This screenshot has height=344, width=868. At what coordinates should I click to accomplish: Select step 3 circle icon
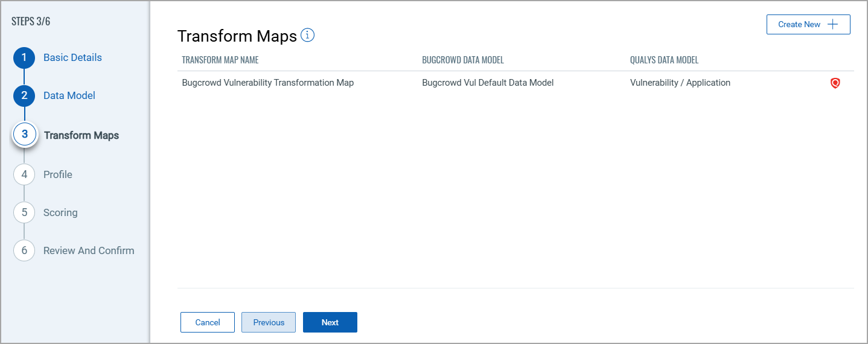point(24,135)
